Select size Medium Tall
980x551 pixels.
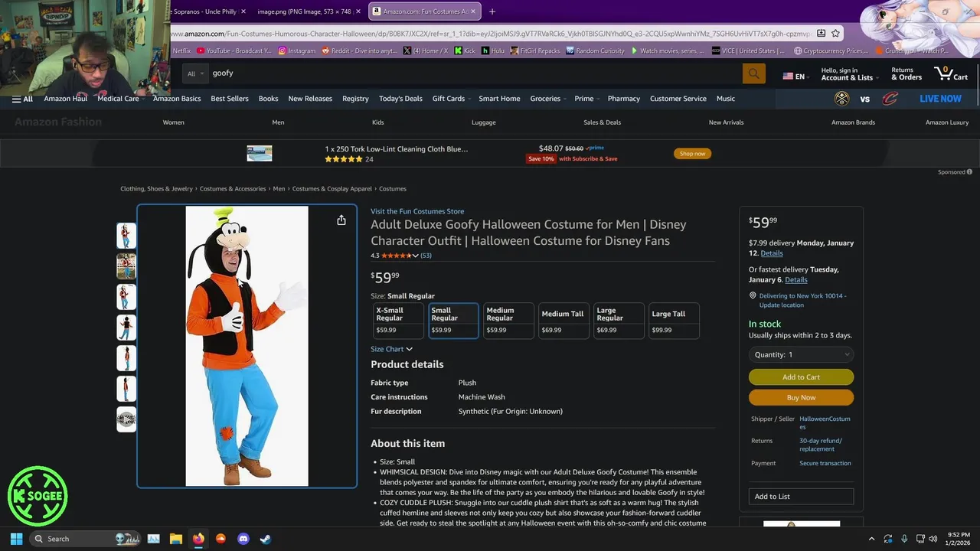563,320
